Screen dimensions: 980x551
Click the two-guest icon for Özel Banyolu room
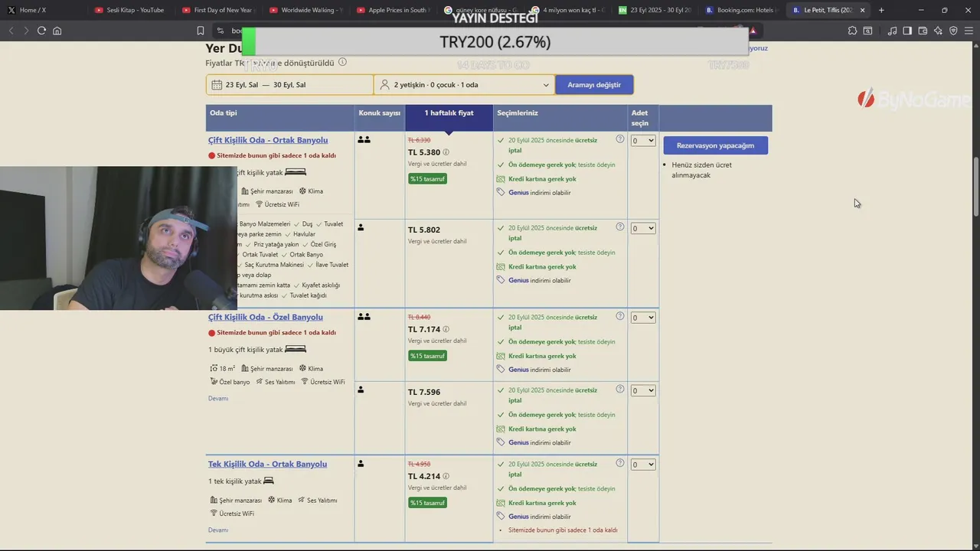[364, 317]
